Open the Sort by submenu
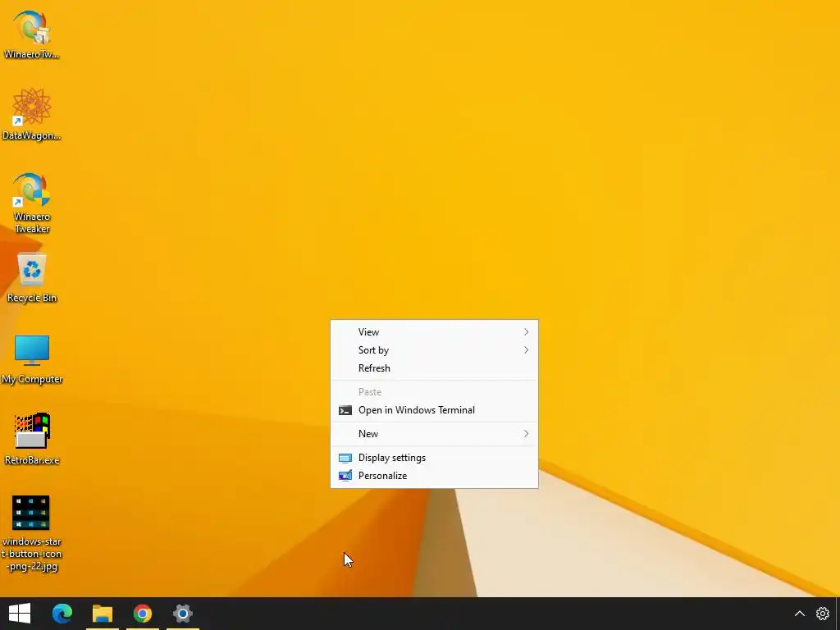The height and width of the screenshot is (630, 840). click(435, 350)
